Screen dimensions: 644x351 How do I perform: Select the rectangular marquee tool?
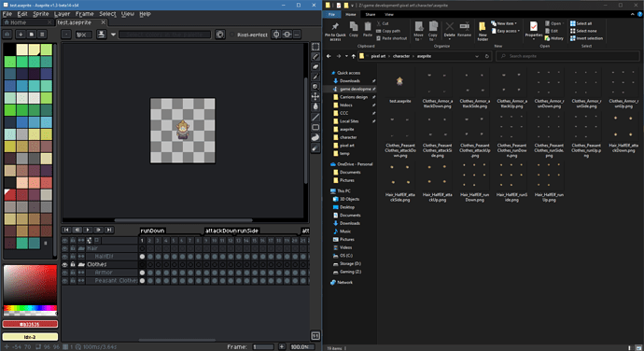(x=315, y=47)
